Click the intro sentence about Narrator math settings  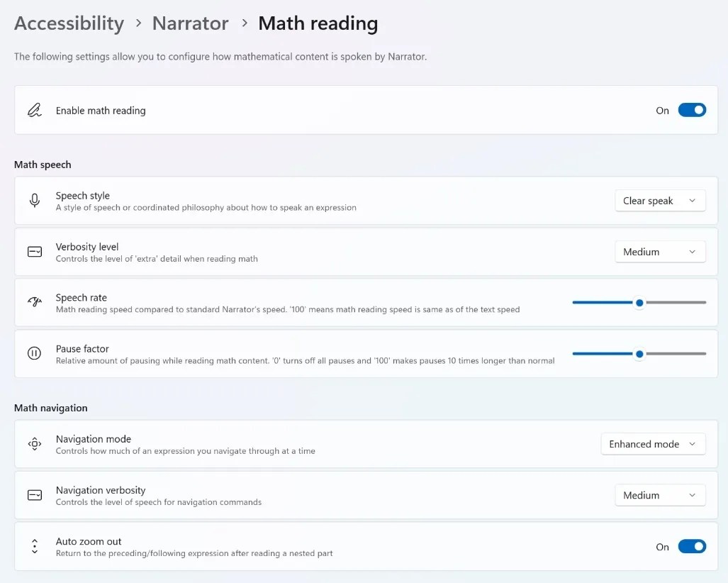pyautogui.click(x=220, y=57)
